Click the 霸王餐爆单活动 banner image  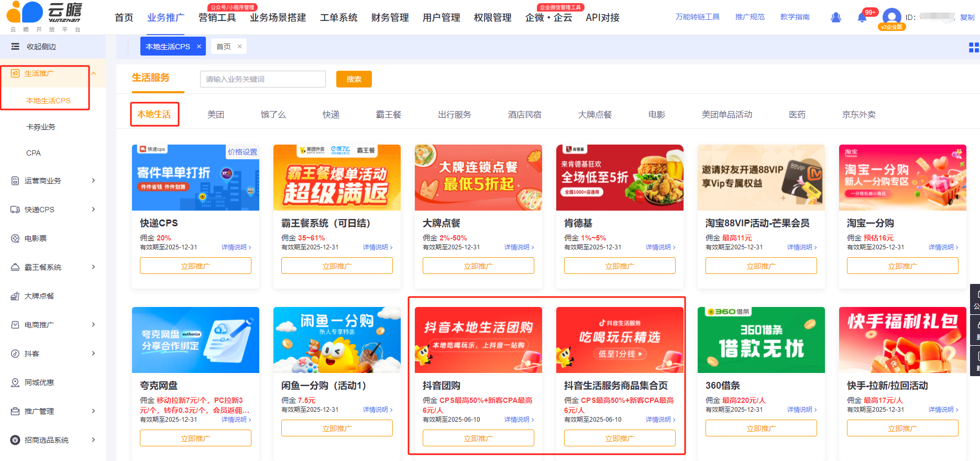[337, 178]
